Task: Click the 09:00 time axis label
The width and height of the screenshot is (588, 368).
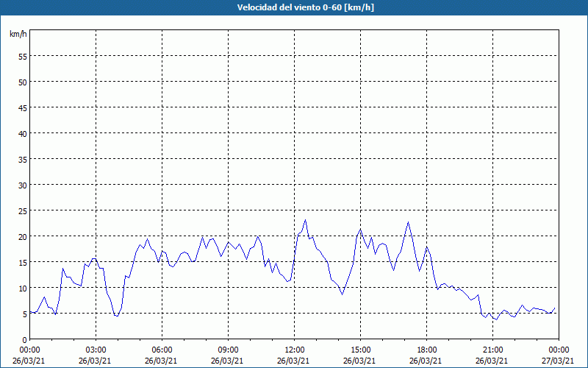Action: click(228, 350)
